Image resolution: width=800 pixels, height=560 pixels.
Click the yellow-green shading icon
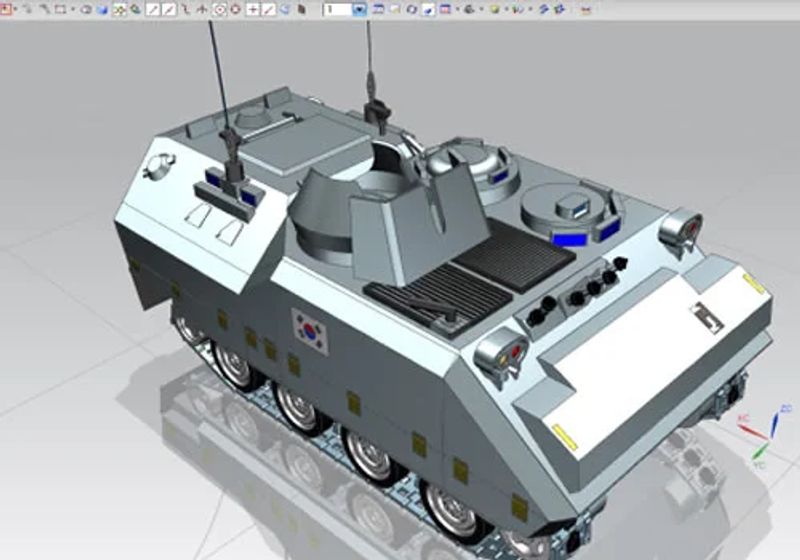494,9
